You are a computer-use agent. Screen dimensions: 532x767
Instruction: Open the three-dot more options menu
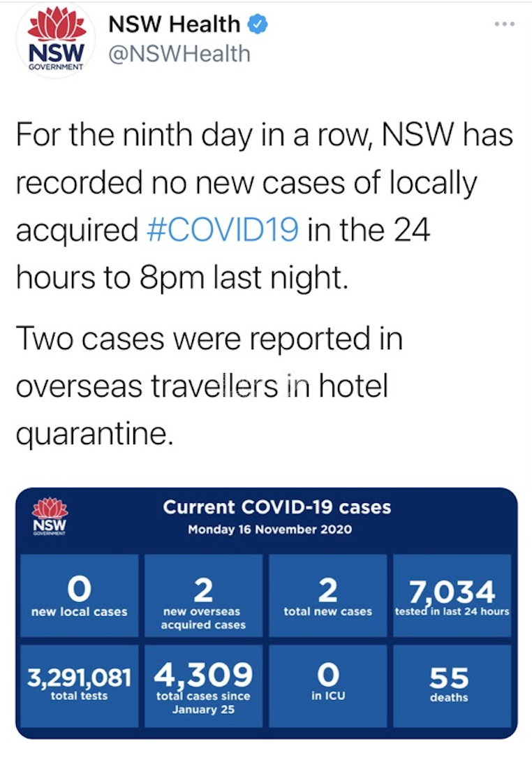(x=505, y=24)
